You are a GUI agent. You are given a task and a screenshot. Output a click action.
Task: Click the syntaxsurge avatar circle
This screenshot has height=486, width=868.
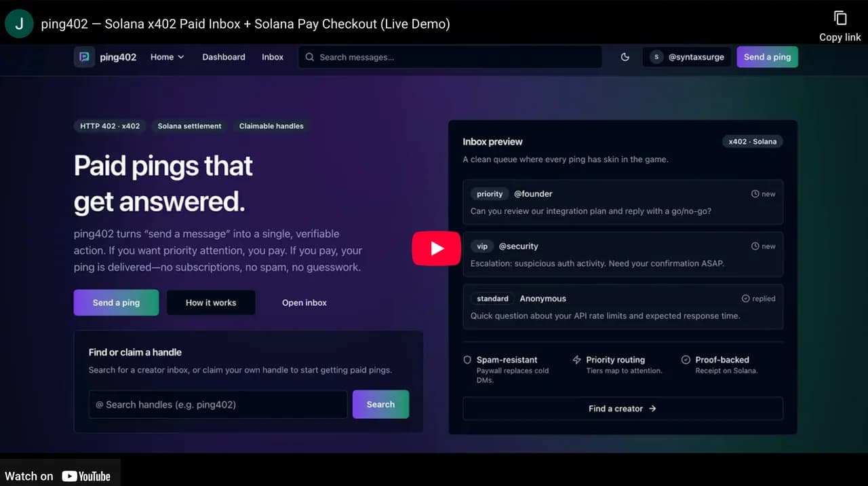tap(656, 57)
